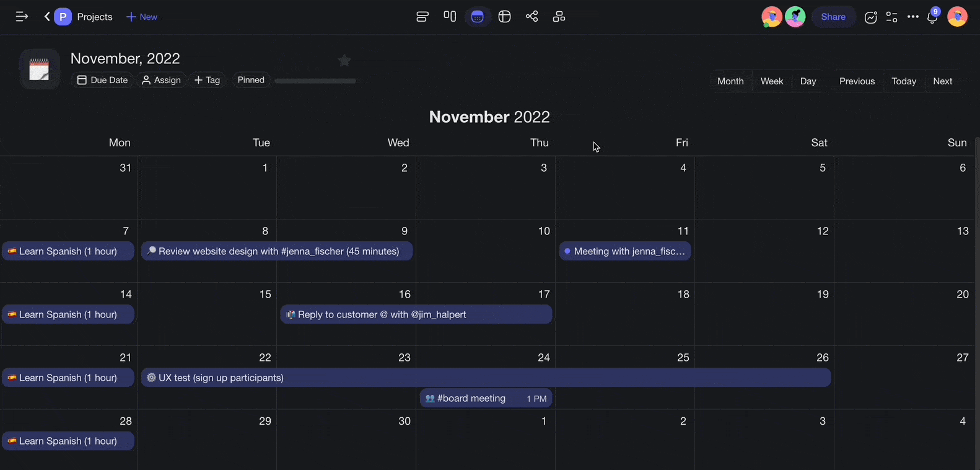Open the workflow diagram view icon
Screen dimensions: 980x470
[x=559, y=17]
